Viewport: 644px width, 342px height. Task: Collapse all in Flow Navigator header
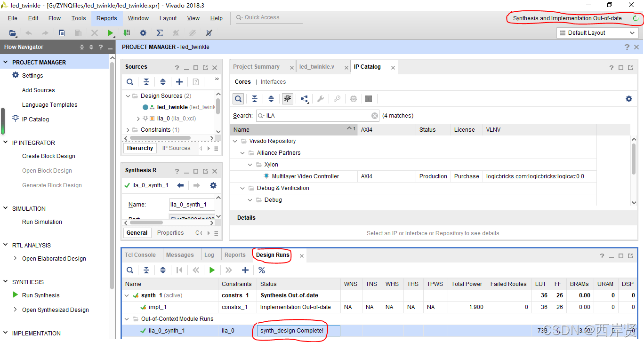pos(82,47)
